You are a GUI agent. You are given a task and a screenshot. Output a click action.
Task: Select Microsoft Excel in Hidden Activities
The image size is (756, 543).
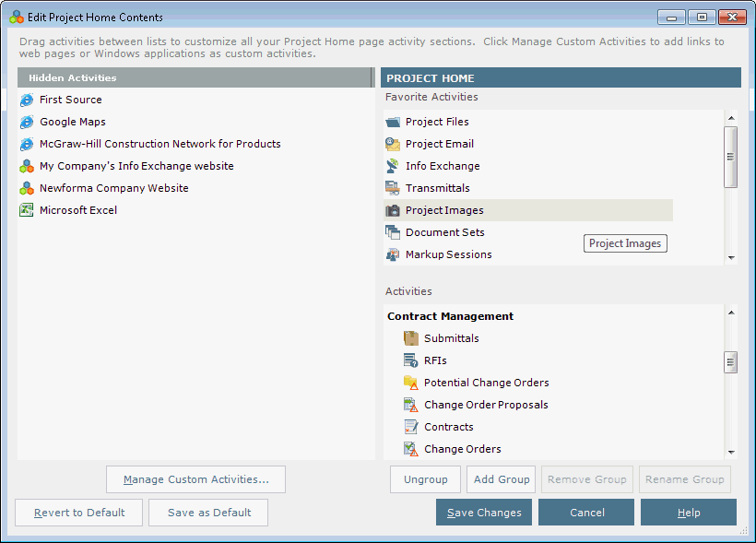click(x=78, y=210)
